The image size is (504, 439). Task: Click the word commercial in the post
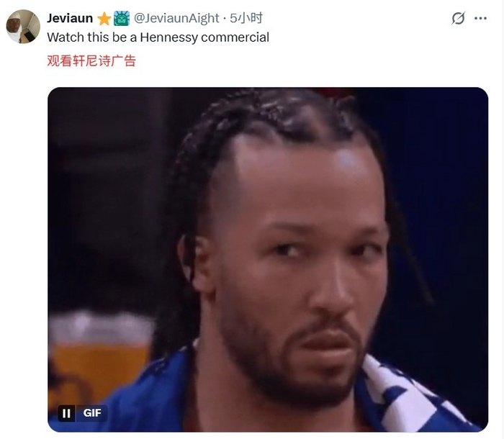click(235, 37)
